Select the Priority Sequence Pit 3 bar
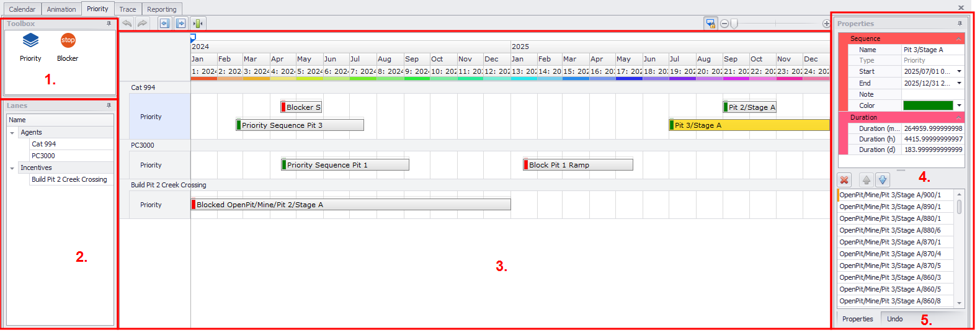The image size is (980, 335). coord(300,125)
